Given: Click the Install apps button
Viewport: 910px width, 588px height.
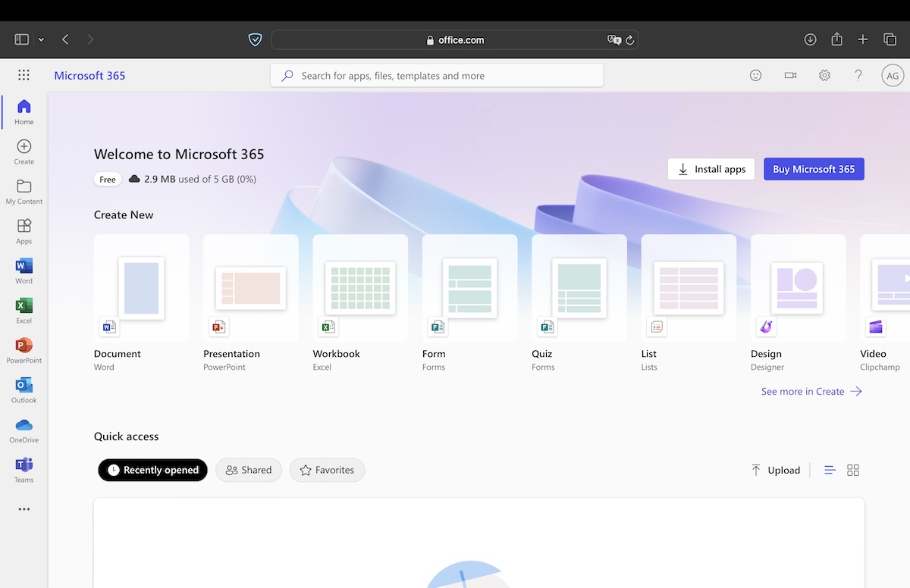Looking at the screenshot, I should [x=711, y=169].
